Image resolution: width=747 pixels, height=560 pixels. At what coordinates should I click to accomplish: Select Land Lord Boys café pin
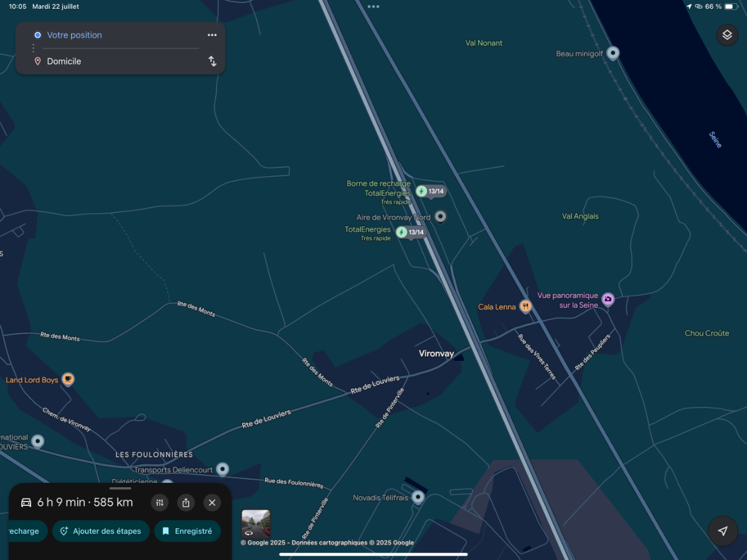coord(68,379)
